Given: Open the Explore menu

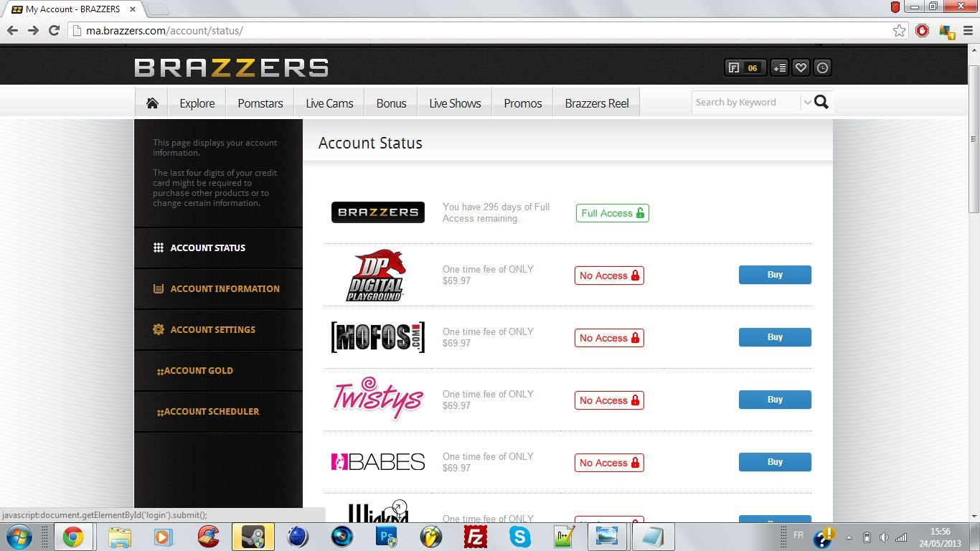Looking at the screenshot, I should point(197,103).
